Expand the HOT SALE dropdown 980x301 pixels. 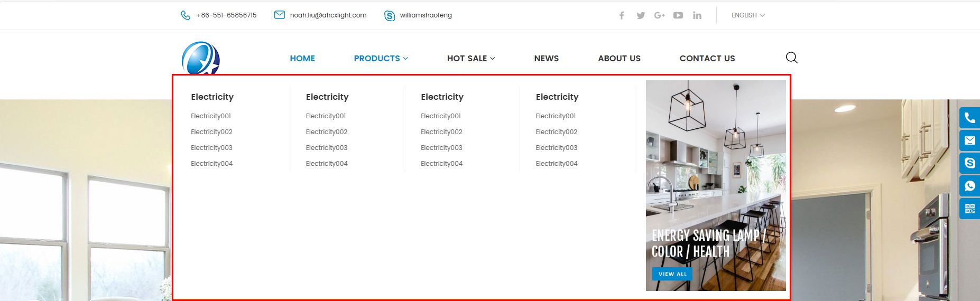click(470, 58)
